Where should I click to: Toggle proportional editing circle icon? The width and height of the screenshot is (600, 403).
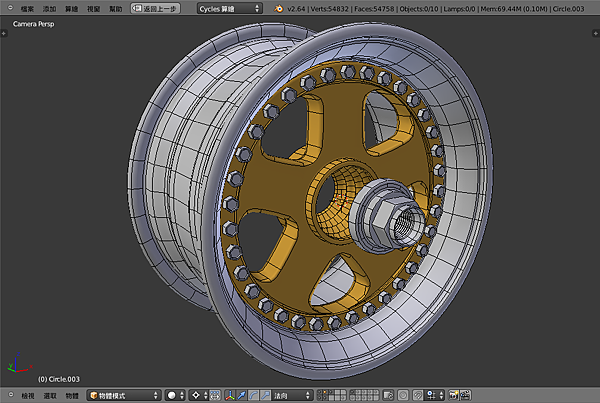pos(403,395)
